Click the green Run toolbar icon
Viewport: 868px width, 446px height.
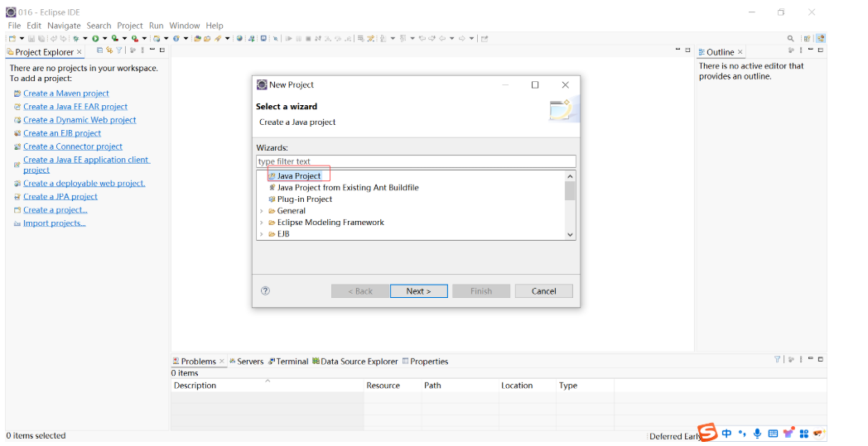pyautogui.click(x=95, y=39)
